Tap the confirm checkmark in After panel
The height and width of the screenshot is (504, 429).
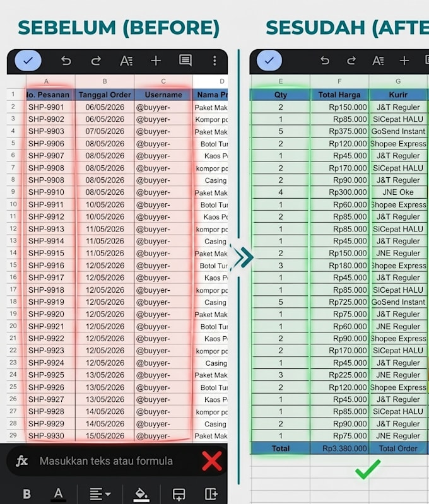click(x=269, y=61)
